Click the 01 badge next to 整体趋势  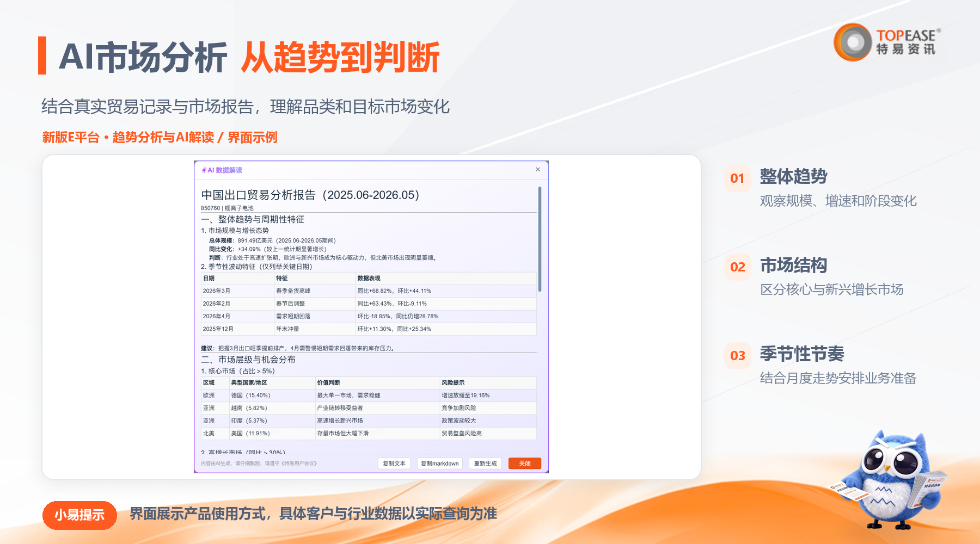(737, 178)
